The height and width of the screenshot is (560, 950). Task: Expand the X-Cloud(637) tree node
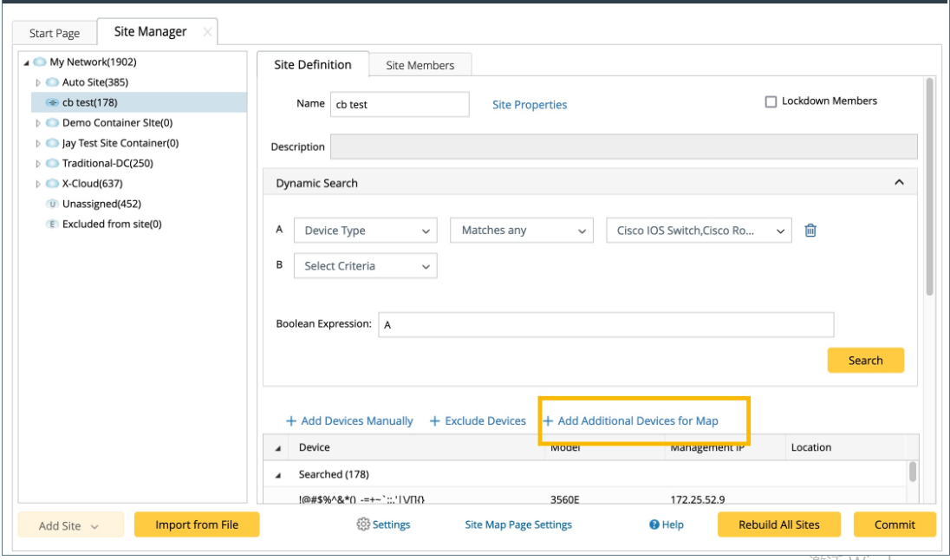tap(38, 185)
